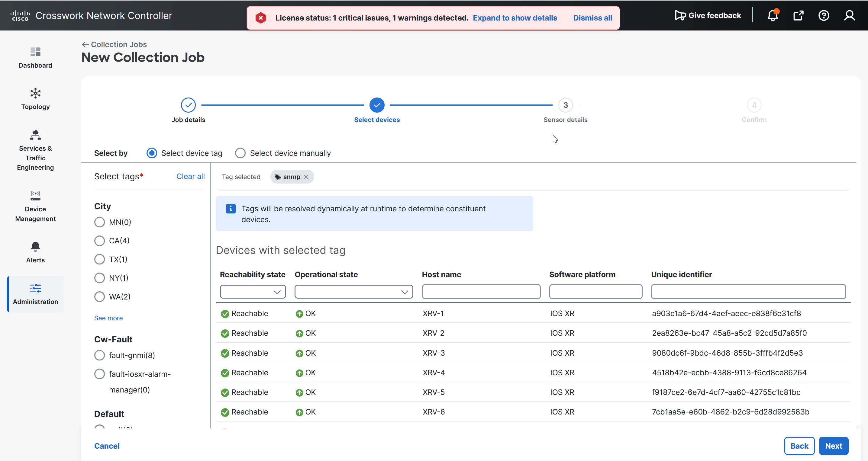Open the Topology sidebar icon
The height and width of the screenshot is (461, 868).
(x=35, y=93)
